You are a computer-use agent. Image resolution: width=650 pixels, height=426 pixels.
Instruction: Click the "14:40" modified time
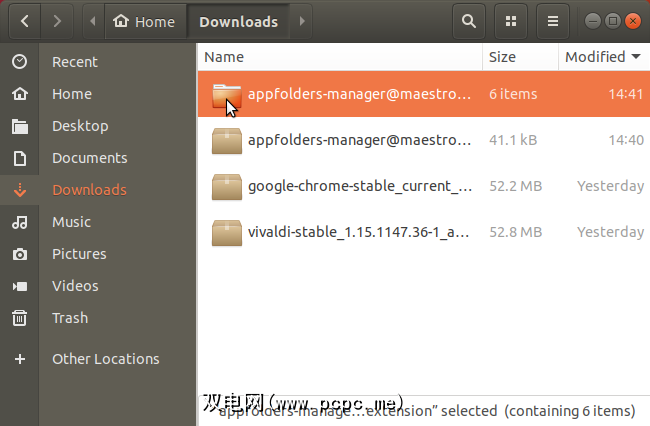626,140
